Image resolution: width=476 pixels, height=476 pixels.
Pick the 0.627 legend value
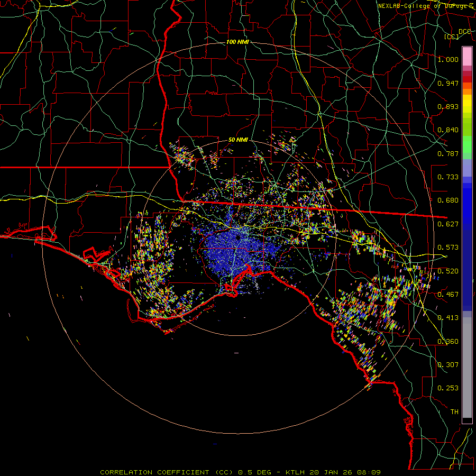pos(448,224)
